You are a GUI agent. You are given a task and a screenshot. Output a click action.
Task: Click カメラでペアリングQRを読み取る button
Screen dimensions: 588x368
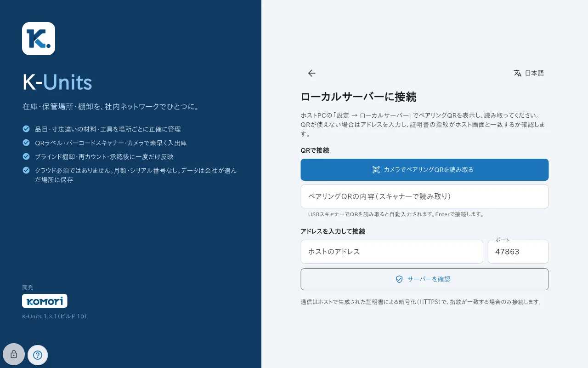(x=424, y=170)
